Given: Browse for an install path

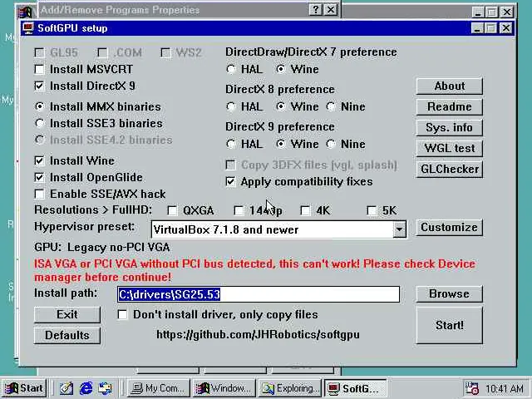Looking at the screenshot, I should 449,293.
